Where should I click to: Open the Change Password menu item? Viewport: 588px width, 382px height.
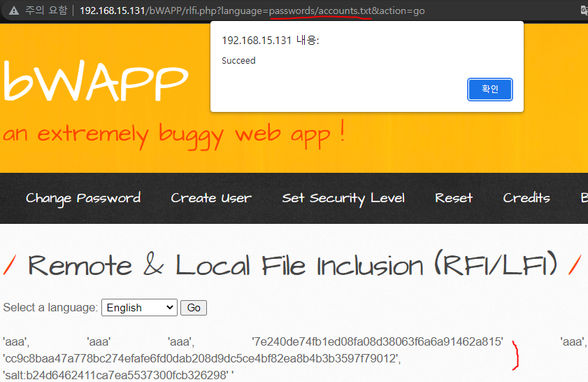click(83, 198)
